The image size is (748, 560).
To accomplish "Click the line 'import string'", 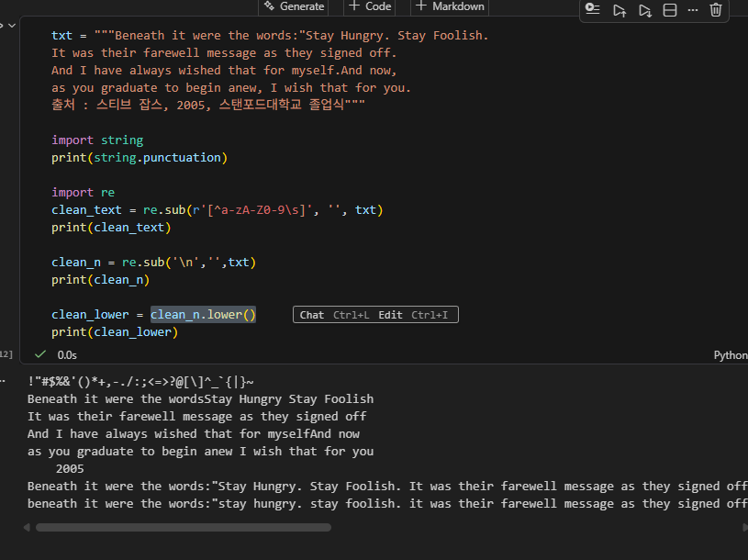I will coord(97,140).
